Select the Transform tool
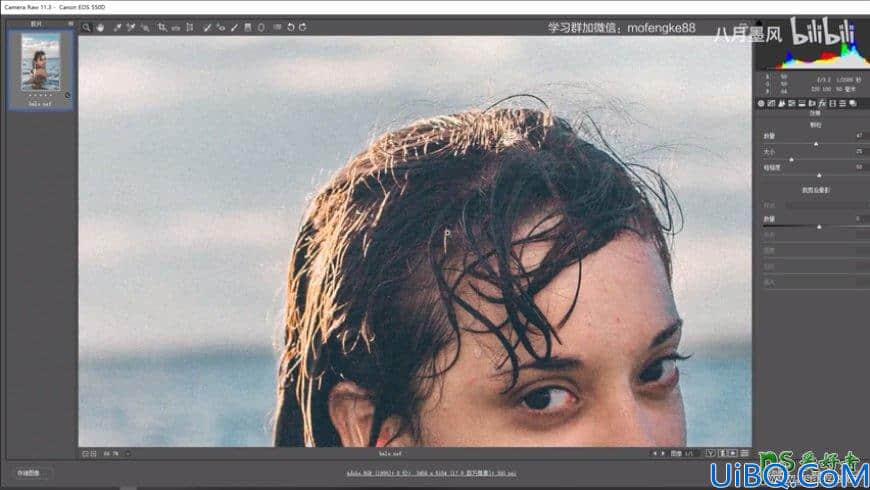Screen dimensions: 870x490 click(190, 27)
